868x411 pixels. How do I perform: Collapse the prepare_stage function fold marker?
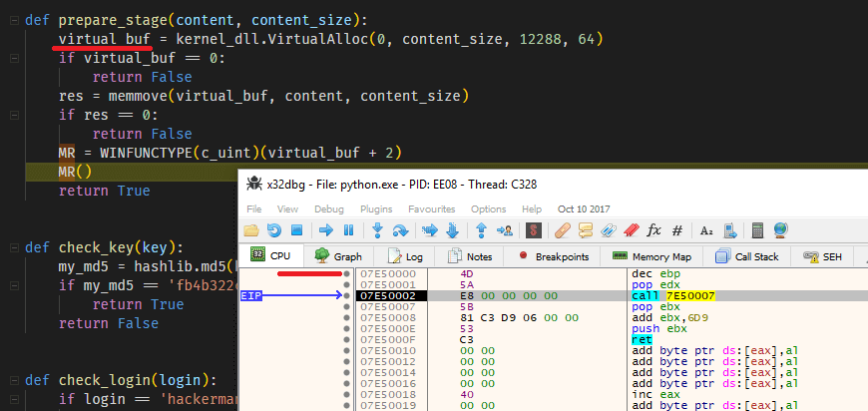pos(14,21)
